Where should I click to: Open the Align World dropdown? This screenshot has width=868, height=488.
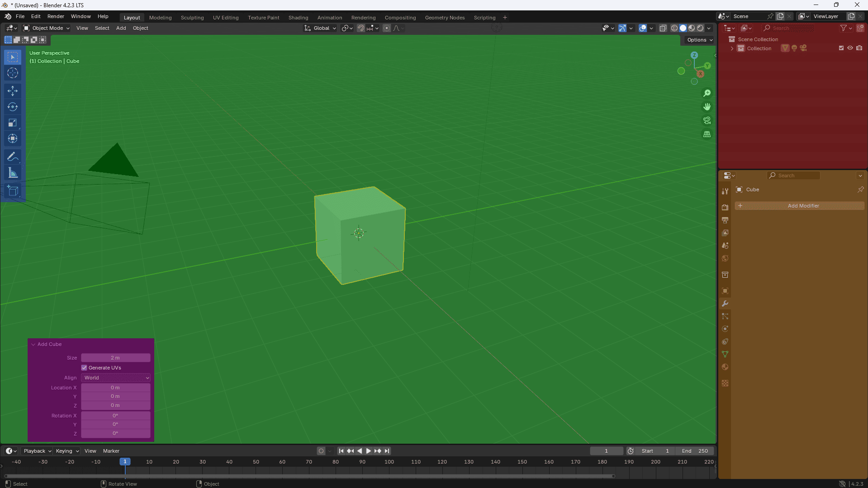pyautogui.click(x=116, y=378)
